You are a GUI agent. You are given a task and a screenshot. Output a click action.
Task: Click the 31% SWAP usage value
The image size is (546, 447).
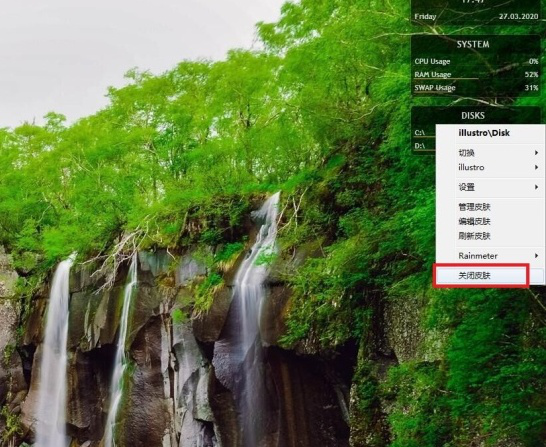(x=531, y=88)
